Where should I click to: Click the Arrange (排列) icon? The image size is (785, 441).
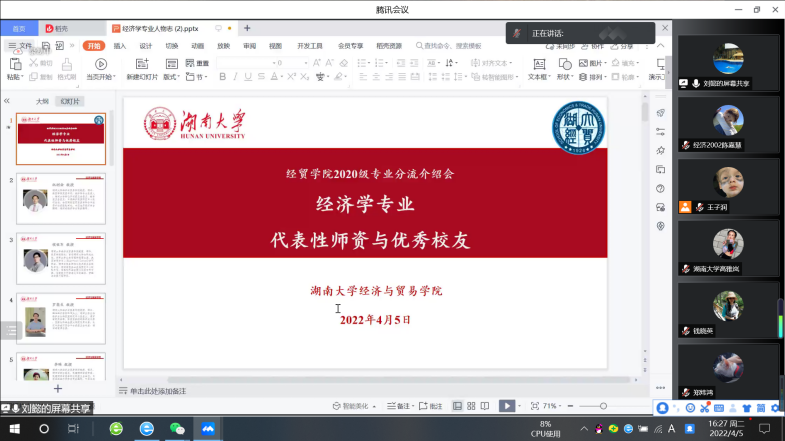(x=583, y=77)
